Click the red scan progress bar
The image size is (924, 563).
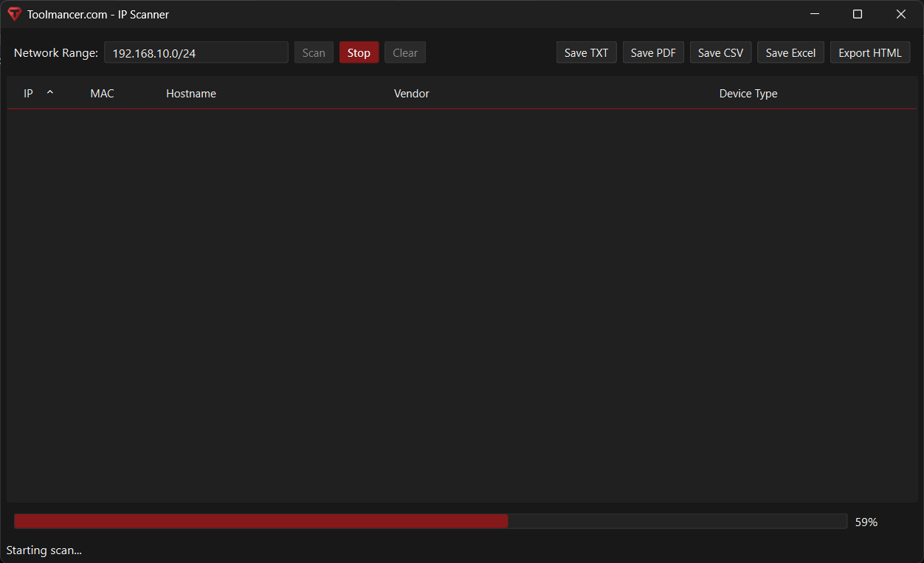pos(430,522)
